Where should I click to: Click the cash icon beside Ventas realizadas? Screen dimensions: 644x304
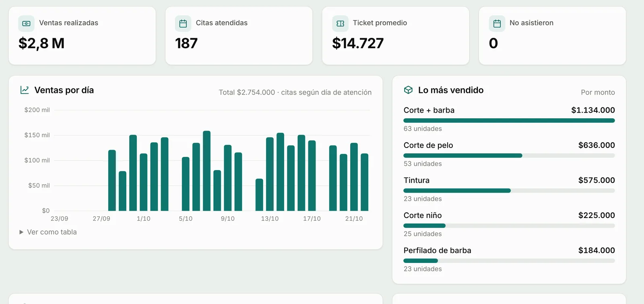26,24
